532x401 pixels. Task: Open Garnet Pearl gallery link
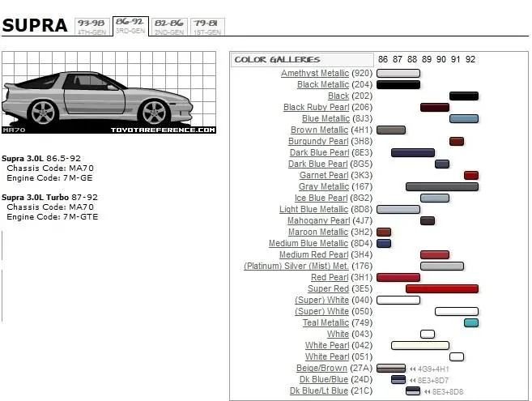coord(324,175)
